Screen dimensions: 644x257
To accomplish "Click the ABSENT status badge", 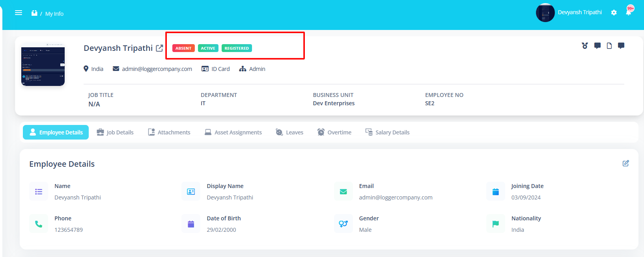I will (x=183, y=48).
